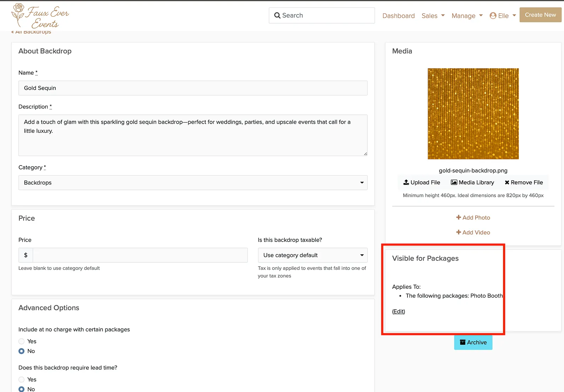Select Yes for backdrop lead time
Screen dimensions: 564x392
22,379
